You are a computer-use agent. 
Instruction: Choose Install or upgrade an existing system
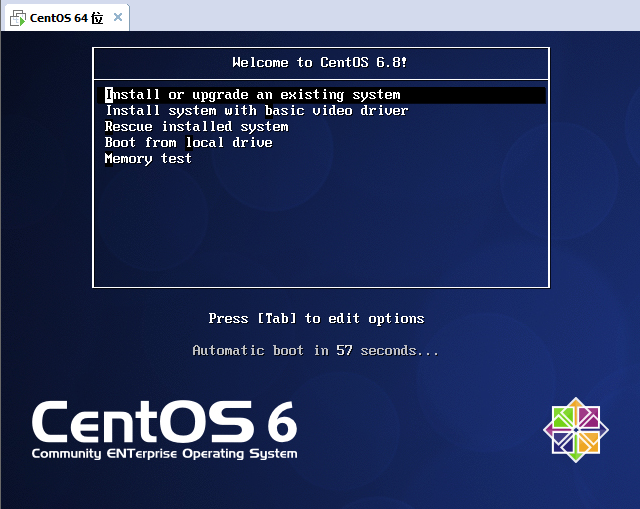322,95
